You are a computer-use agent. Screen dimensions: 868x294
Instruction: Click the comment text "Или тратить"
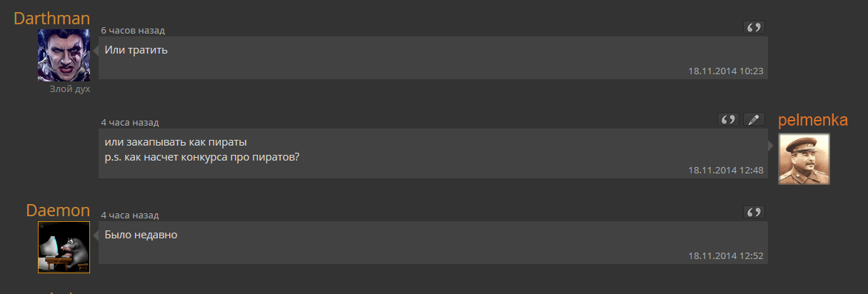point(136,50)
